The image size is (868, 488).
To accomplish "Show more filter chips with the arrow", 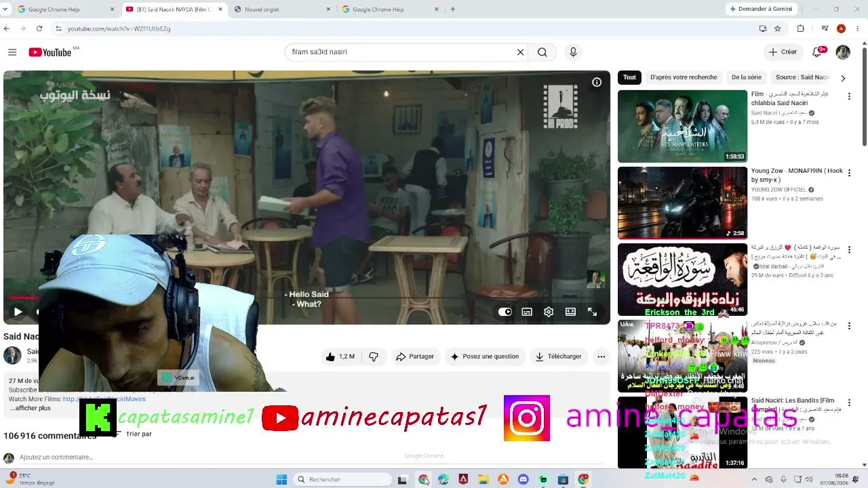I will (x=843, y=78).
